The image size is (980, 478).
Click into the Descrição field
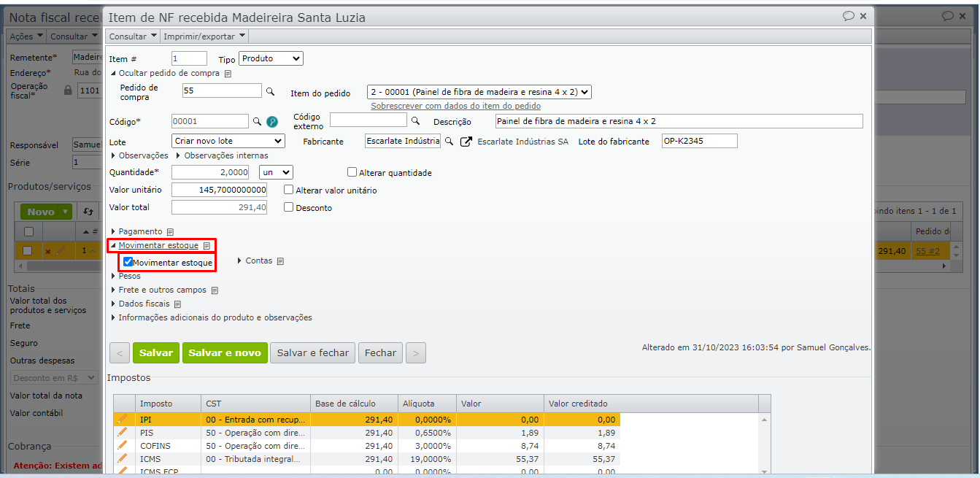[679, 121]
